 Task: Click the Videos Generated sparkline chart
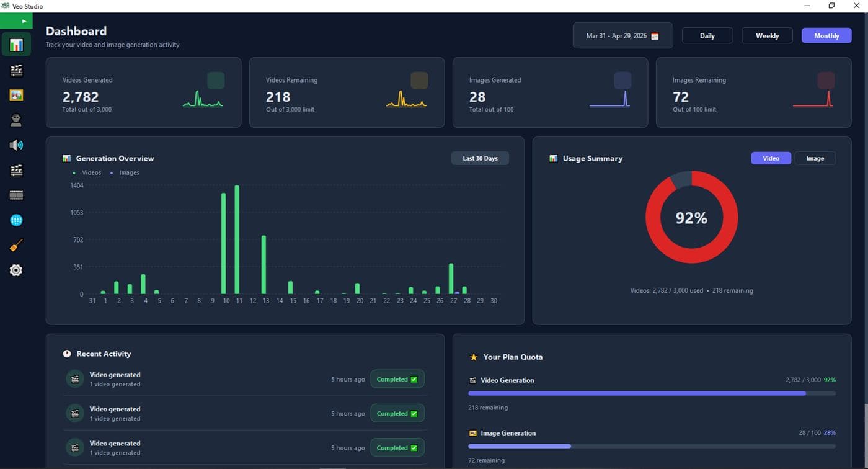[203, 99]
